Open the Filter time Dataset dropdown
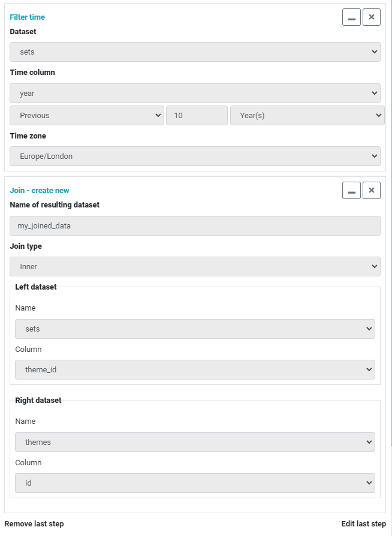Screen dimensions: 392x536 [195, 52]
